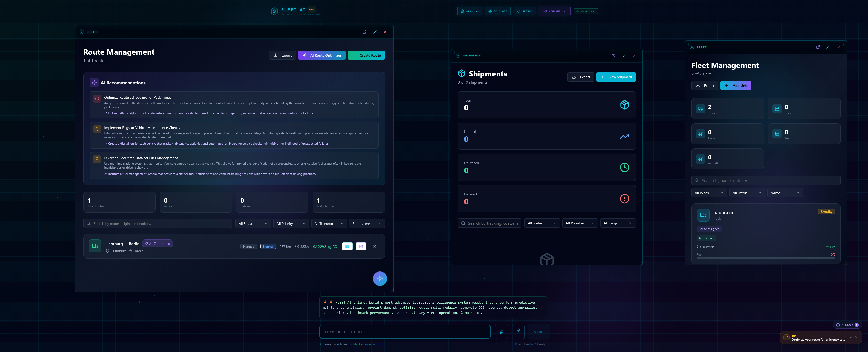The image size is (868, 352).
Task: Open the 3D Globe view
Action: click(497, 11)
